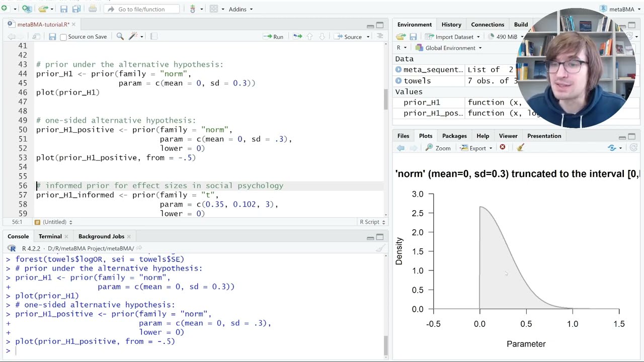Screen dimensions: 644x362
Task: Click the Compile Report notebook icon
Action: [154, 36]
